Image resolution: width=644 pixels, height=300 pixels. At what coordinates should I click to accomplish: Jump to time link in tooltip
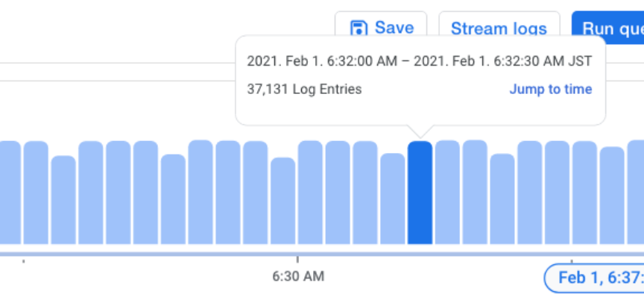[551, 89]
